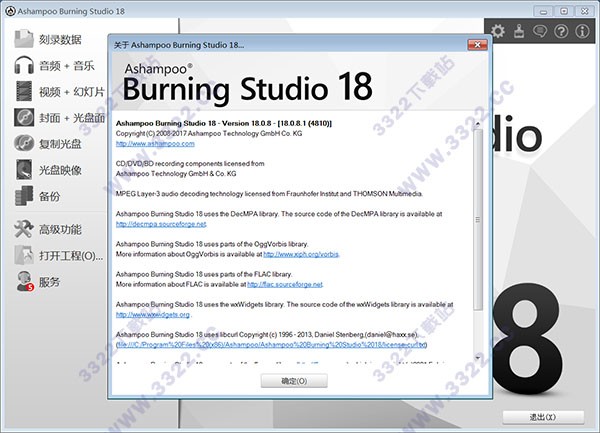Screen dimensions: 600x433
Task: Click the 刻录数据 burn data folder icon
Action: (x=24, y=39)
